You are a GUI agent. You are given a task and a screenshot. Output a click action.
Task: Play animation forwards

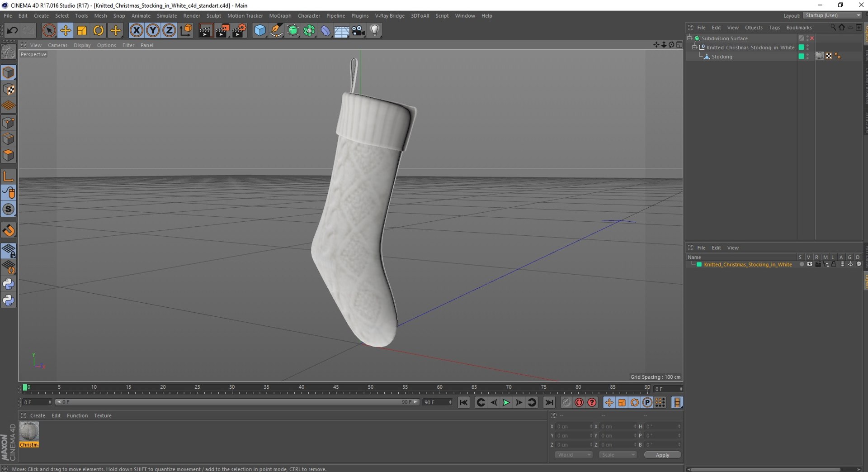(506, 402)
